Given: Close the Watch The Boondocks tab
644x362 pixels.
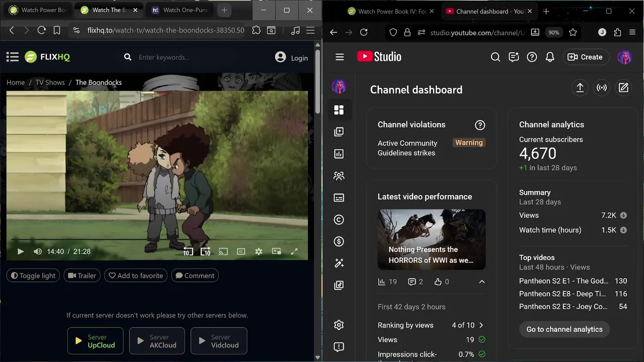Looking at the screenshot, I should 135,10.
